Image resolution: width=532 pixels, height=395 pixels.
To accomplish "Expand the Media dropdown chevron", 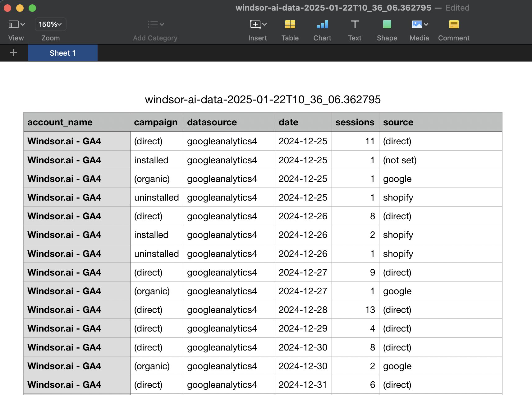I will (426, 24).
